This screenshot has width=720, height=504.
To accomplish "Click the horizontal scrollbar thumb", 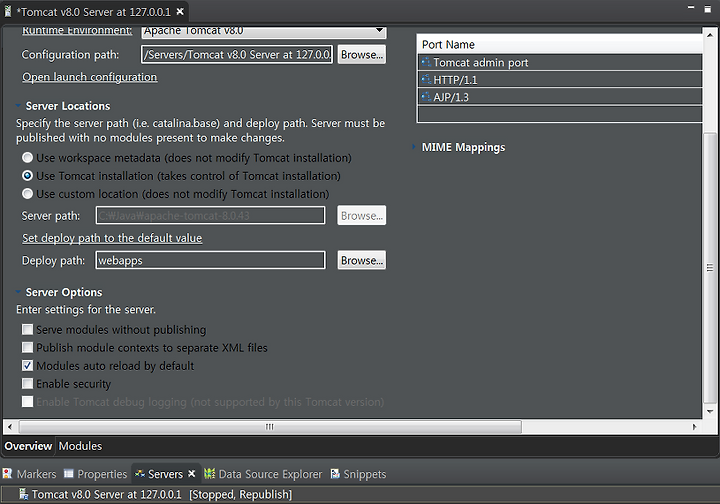I will [x=270, y=427].
